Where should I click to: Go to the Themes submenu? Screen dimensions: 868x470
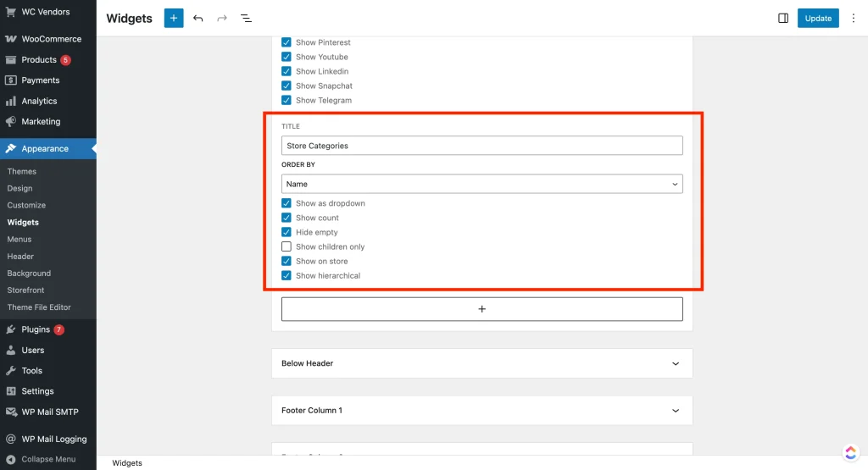[22, 171]
